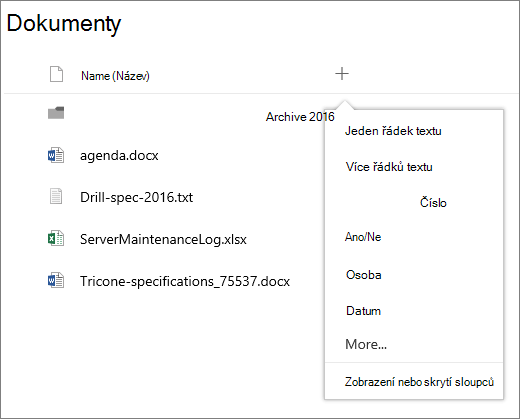This screenshot has width=520, height=419.
Task: Pick the Datum column type
Action: coord(363,311)
